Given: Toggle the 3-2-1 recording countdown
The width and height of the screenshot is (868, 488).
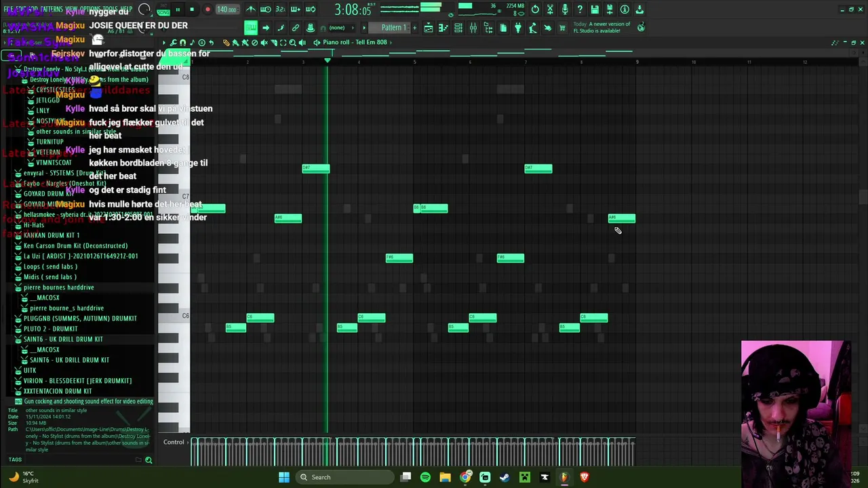Looking at the screenshot, I should coord(281,9).
